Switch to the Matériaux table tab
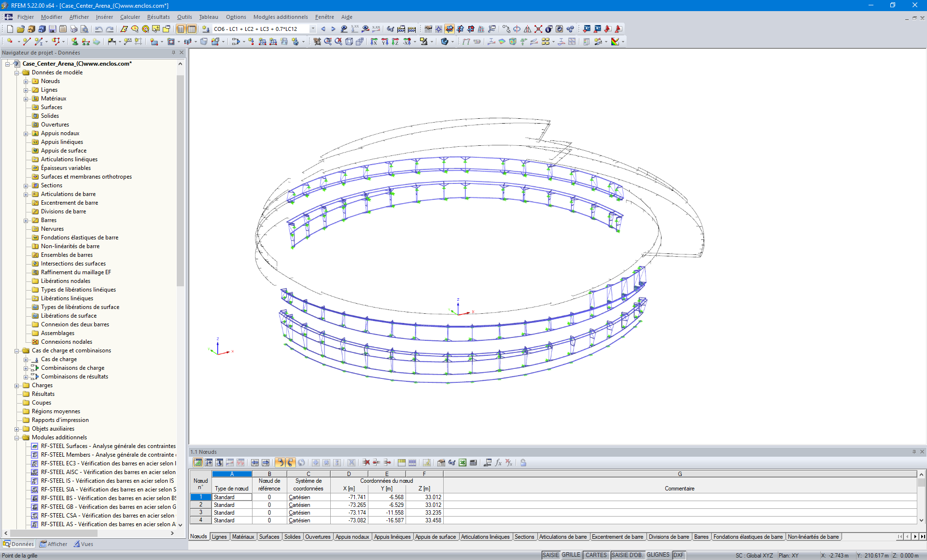 point(243,536)
